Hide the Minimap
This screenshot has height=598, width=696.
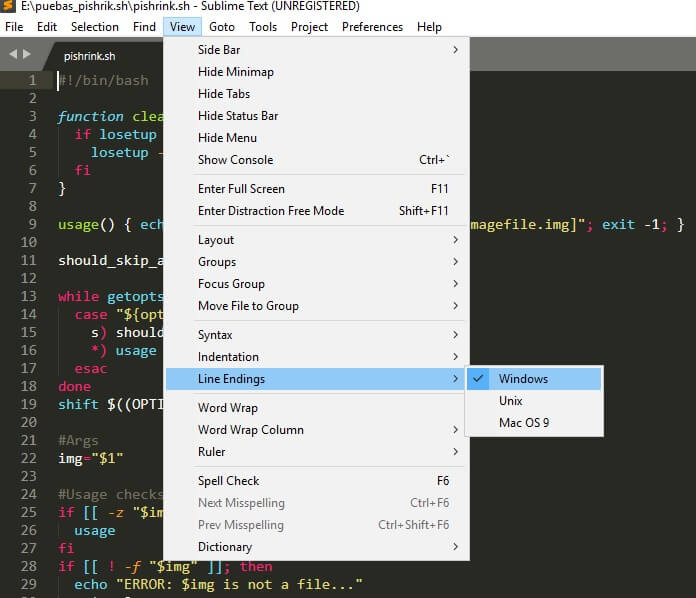pyautogui.click(x=236, y=72)
